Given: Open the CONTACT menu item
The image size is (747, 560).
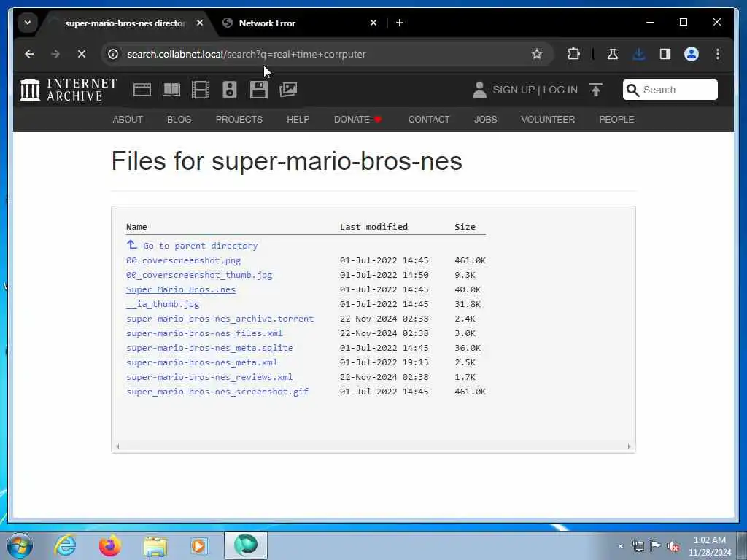Looking at the screenshot, I should [x=429, y=120].
